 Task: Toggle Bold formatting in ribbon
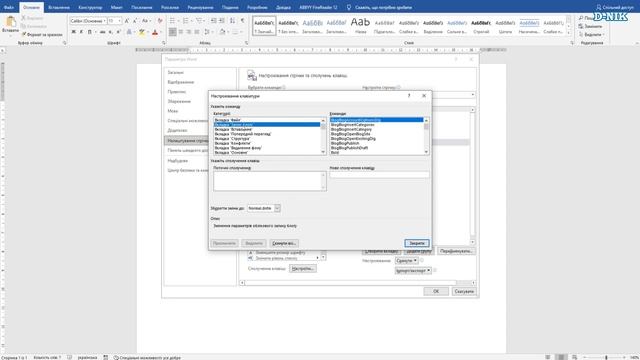(73, 32)
